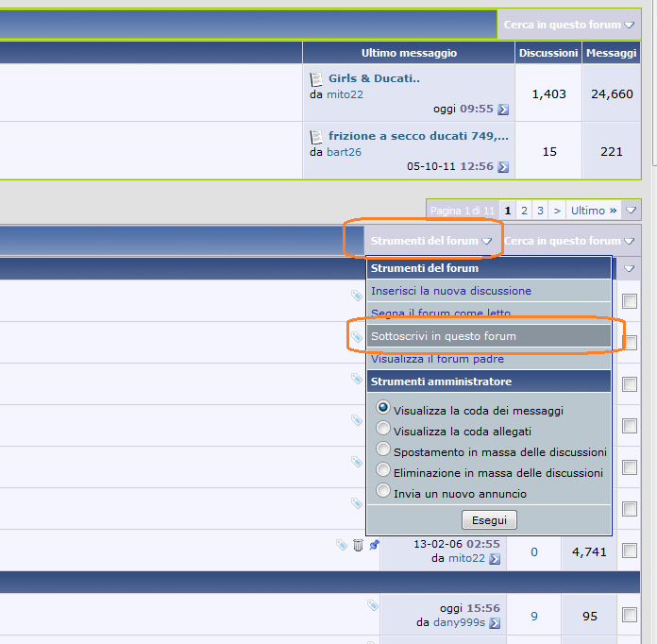Click the blue pushpin icon beside the trash can
This screenshot has height=644, width=657.
374,545
